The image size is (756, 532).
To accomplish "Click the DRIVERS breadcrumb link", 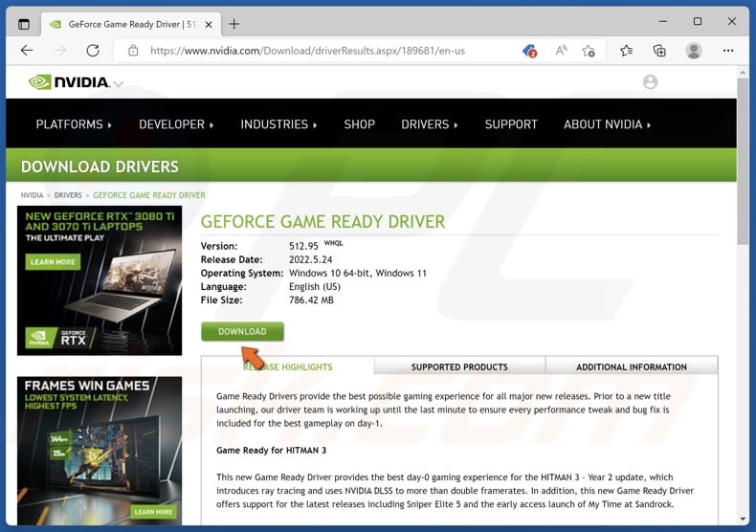I will [x=68, y=195].
